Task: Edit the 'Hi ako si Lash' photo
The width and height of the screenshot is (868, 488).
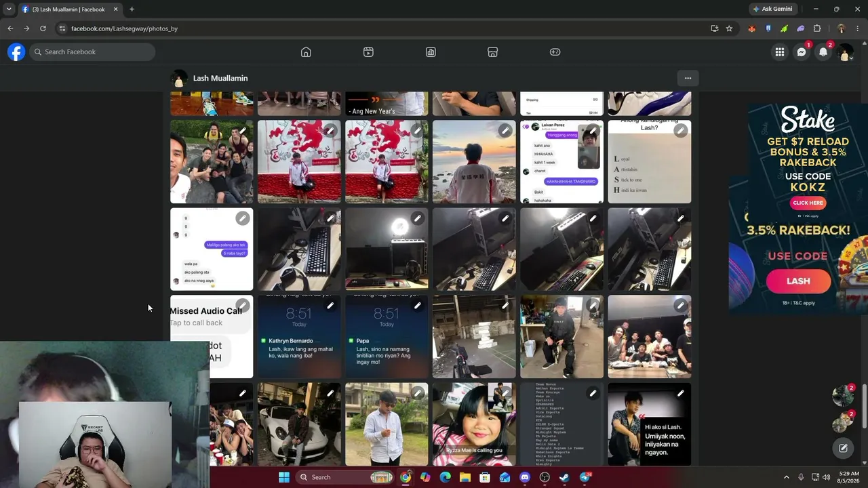Action: pos(680,393)
